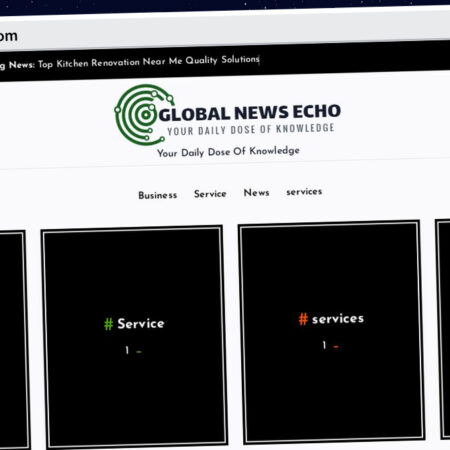Click the 'Your Daily Dose Of Knowledge' tagline
450x450 pixels.
(x=228, y=152)
